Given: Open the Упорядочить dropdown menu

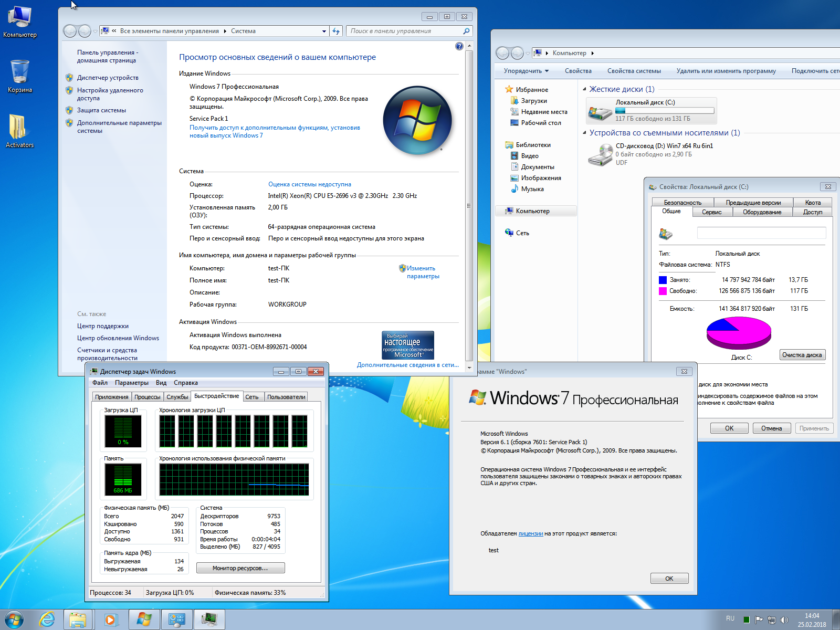Looking at the screenshot, I should click(526, 71).
